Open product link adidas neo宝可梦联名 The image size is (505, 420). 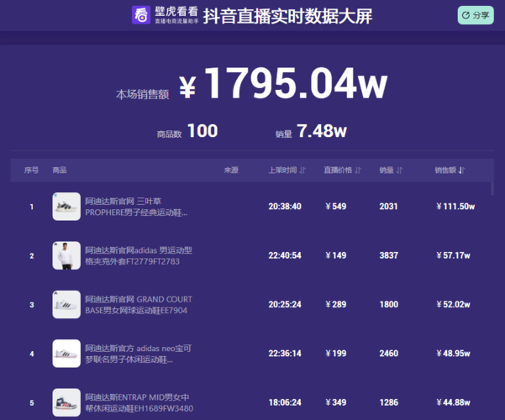click(x=138, y=354)
